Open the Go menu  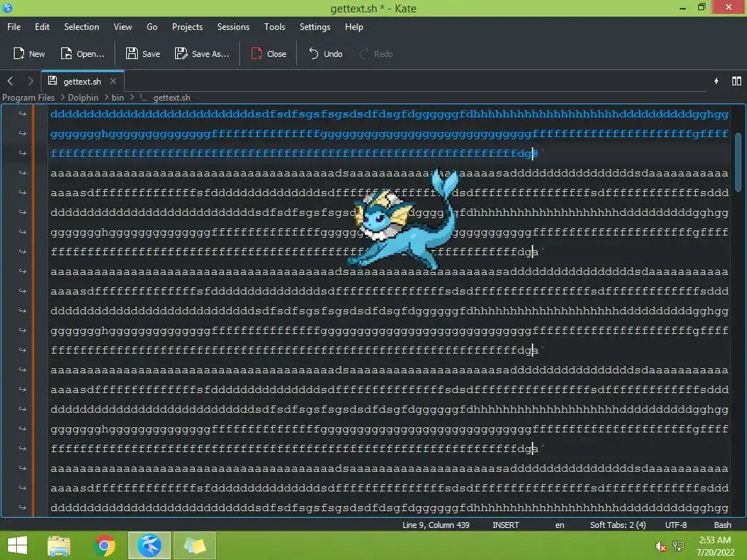coord(152,27)
